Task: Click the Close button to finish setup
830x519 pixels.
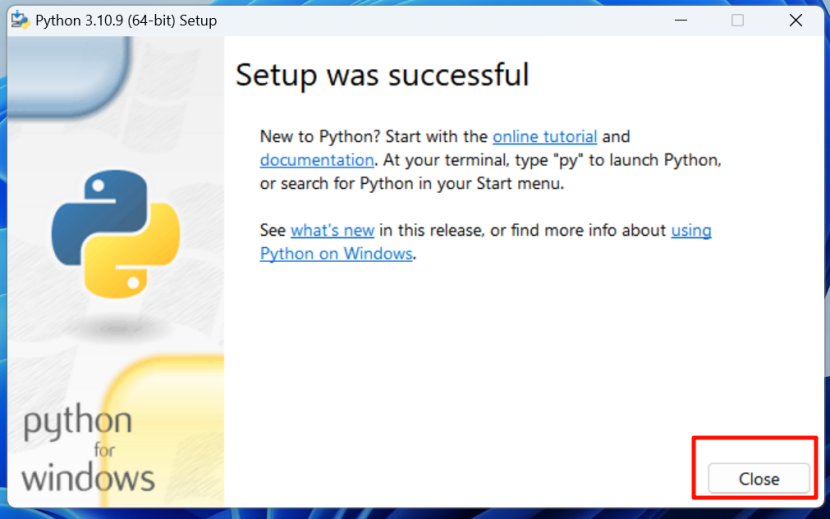Action: pyautogui.click(x=759, y=479)
